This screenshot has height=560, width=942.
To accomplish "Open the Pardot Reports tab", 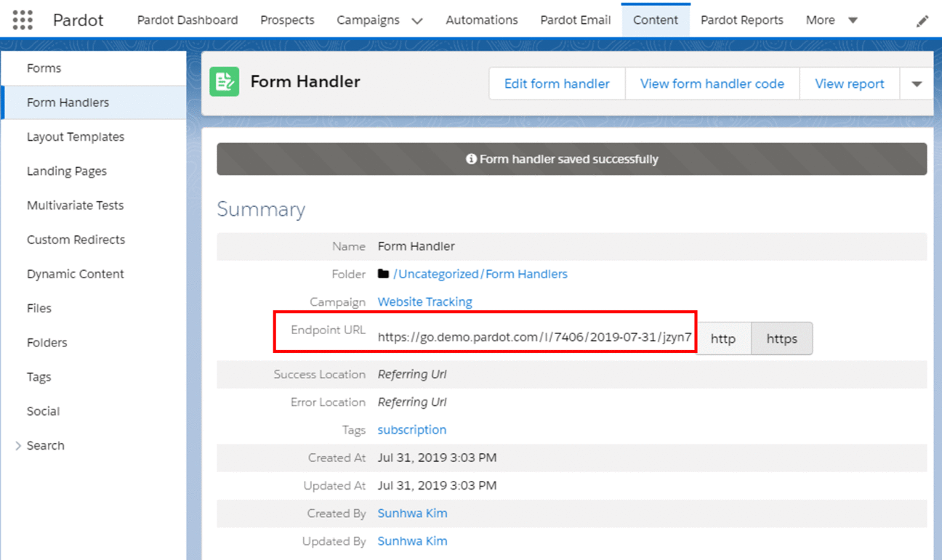I will tap(742, 20).
